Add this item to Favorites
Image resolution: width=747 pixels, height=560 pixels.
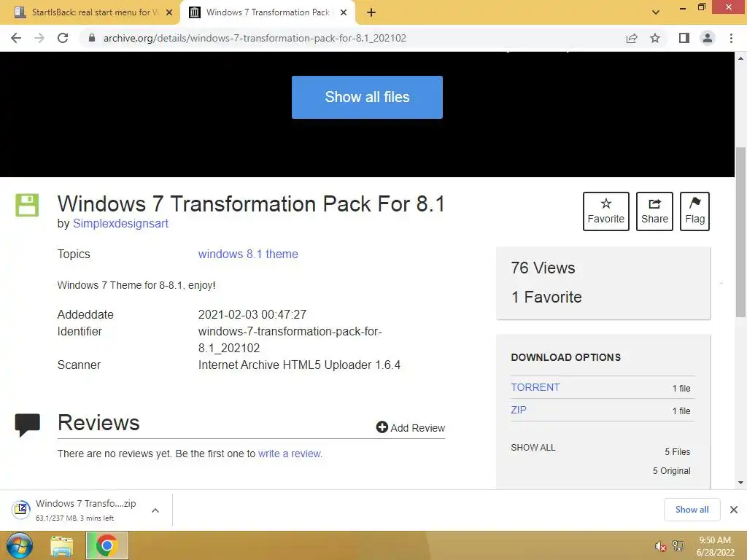tap(606, 211)
